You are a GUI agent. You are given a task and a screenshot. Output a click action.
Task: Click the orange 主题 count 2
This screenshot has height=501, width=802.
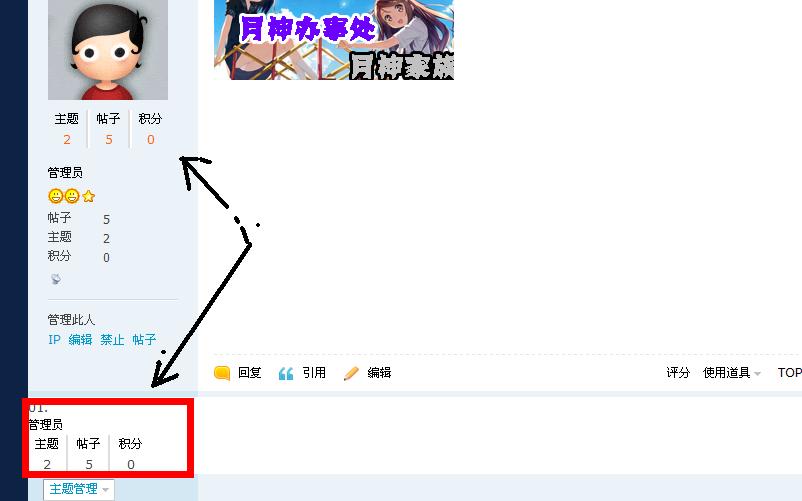click(67, 140)
